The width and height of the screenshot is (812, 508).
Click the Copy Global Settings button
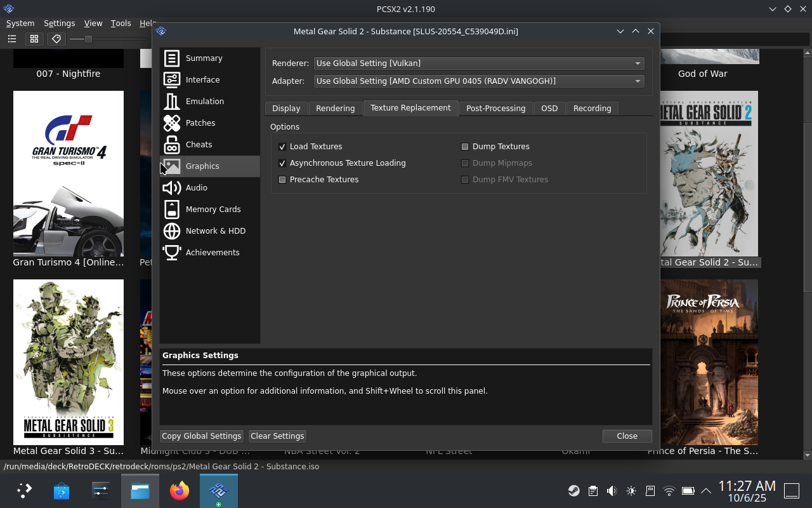202,436
